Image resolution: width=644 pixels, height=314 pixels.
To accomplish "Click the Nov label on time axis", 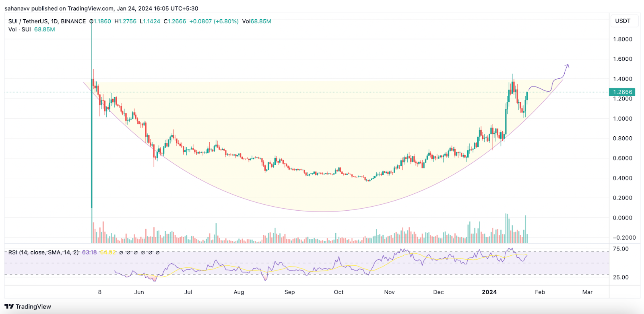I will tap(389, 292).
